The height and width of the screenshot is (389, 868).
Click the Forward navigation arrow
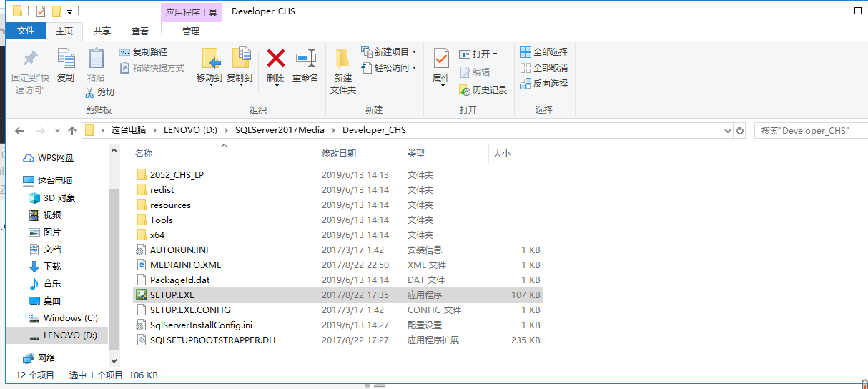(41, 131)
